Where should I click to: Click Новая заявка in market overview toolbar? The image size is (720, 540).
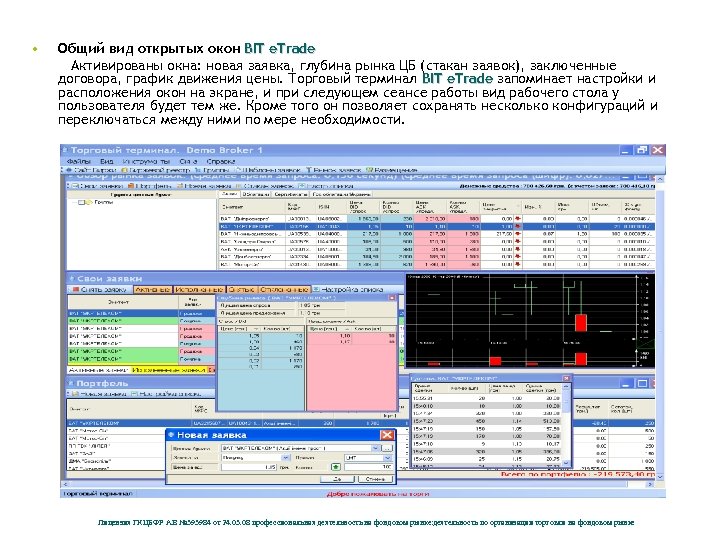coord(204,186)
